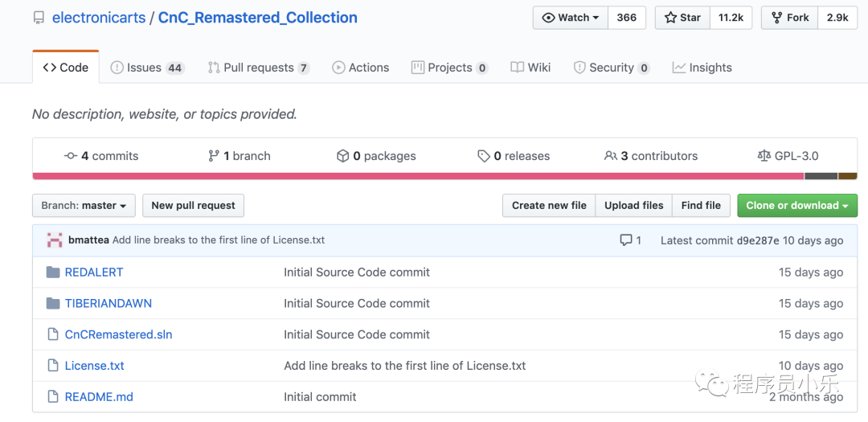Click the CnCRemastered.sln file icon
868x422 pixels.
[x=52, y=334]
